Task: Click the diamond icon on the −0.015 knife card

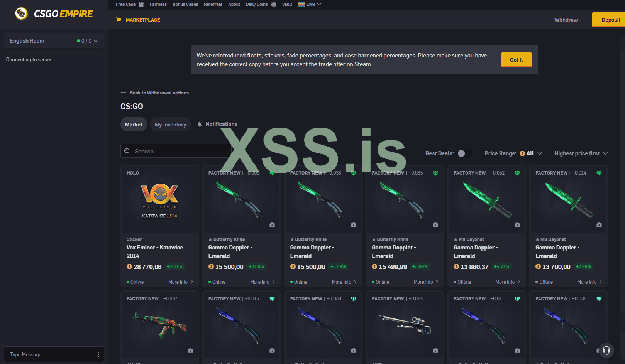Action: pos(272,299)
